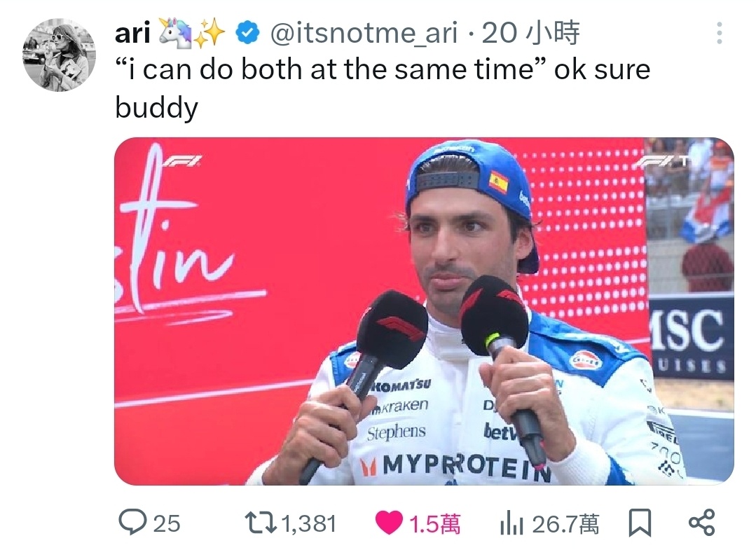
Task: Click the 1,381 reposts count
Action: [x=308, y=524]
